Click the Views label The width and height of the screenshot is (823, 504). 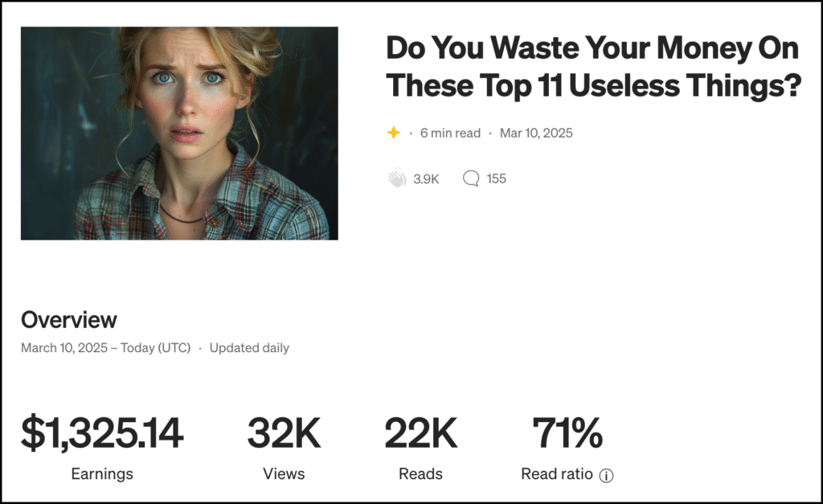pyautogui.click(x=284, y=474)
